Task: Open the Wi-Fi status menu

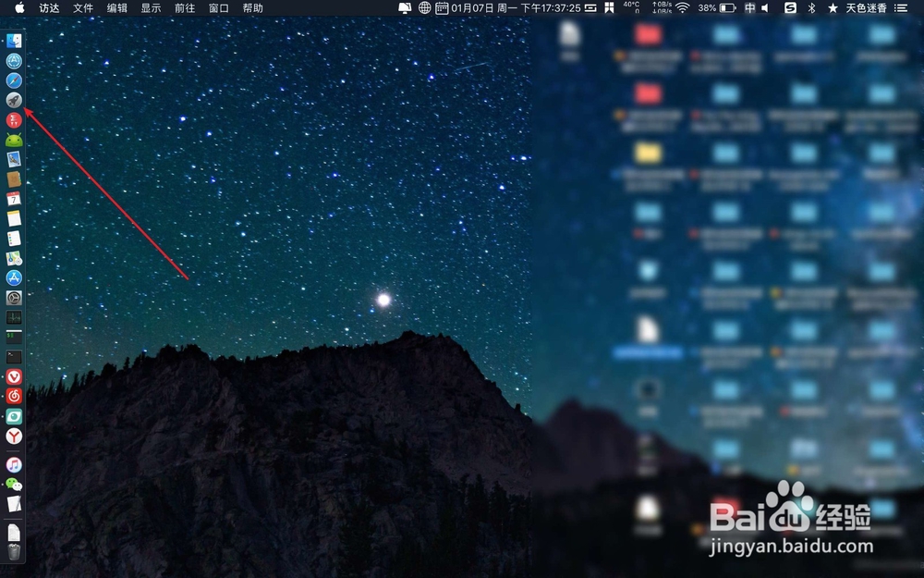Action: click(683, 7)
